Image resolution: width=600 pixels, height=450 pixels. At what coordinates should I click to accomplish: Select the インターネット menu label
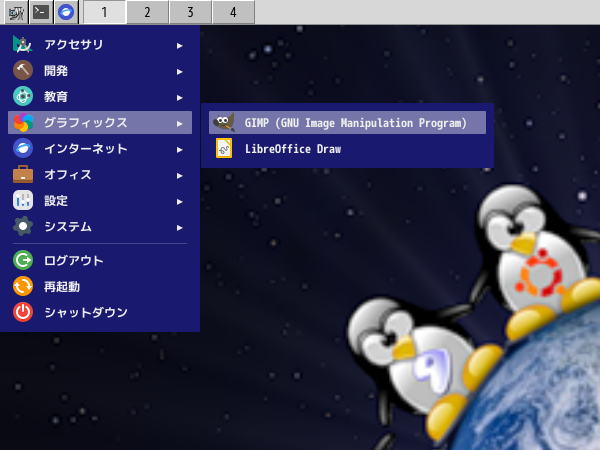click(x=86, y=148)
